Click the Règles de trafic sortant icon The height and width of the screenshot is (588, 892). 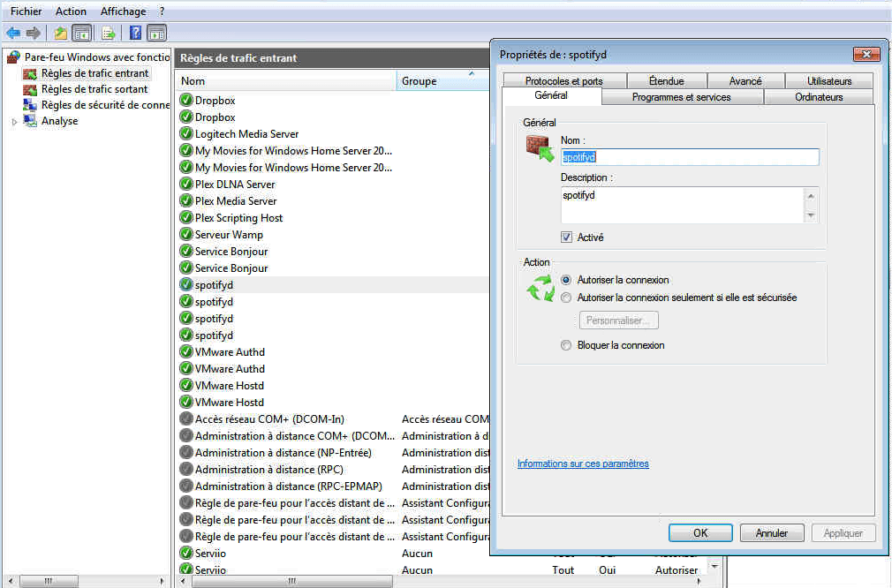(x=29, y=89)
